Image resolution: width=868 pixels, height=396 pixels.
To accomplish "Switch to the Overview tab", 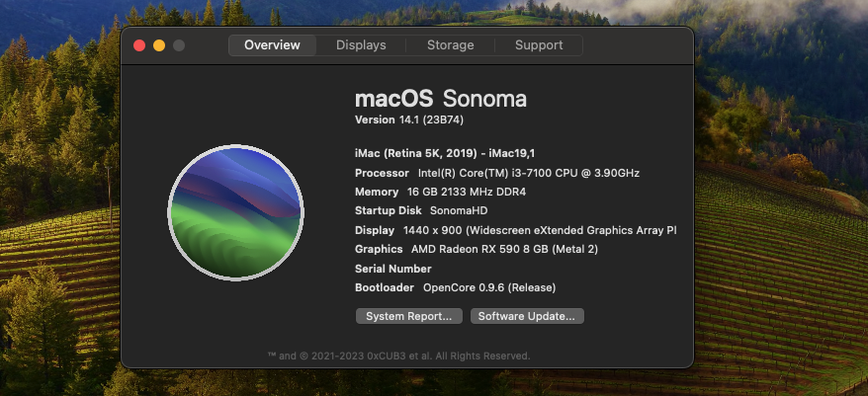I will tap(273, 45).
